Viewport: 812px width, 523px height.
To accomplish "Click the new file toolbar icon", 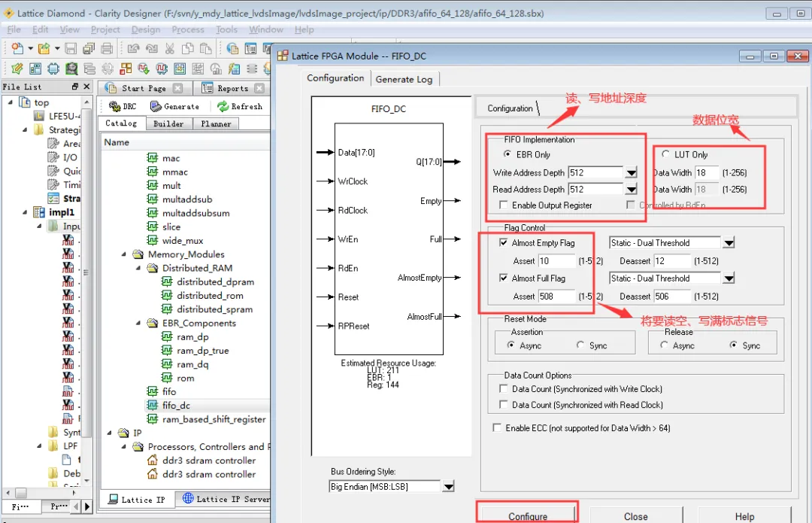I will 17,49.
